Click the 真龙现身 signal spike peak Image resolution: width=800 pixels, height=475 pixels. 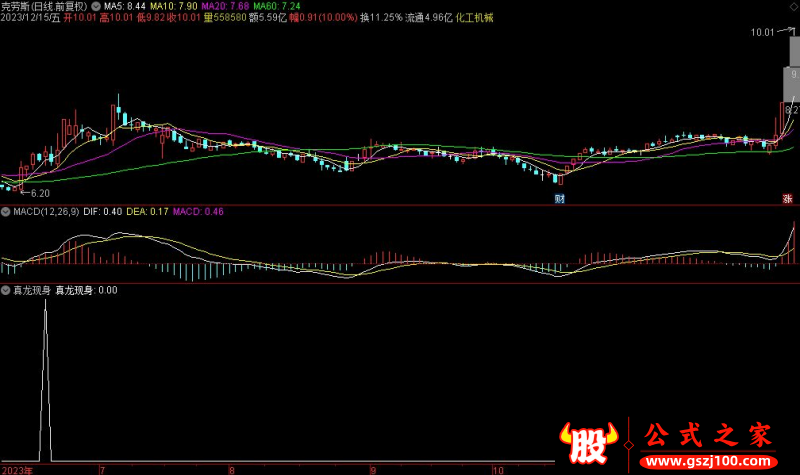tap(44, 302)
